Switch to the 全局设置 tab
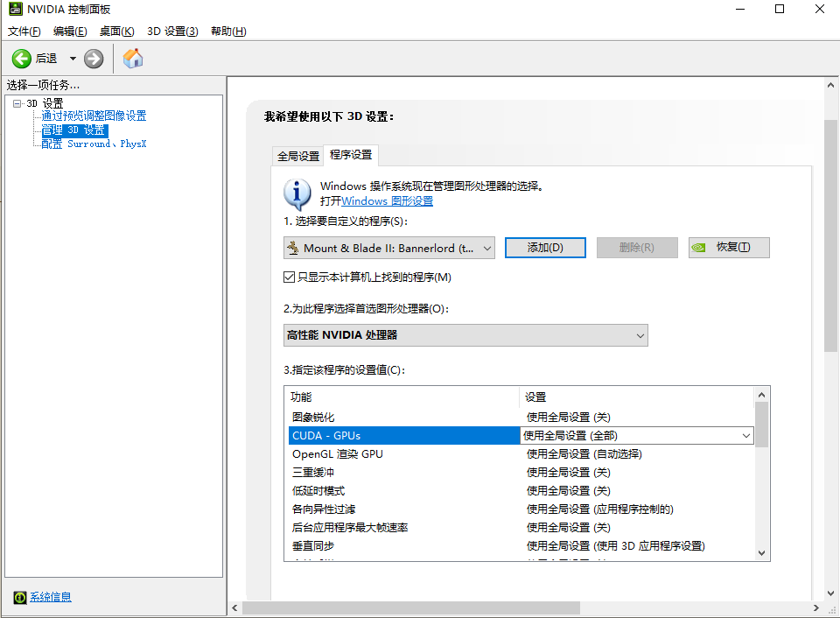 tap(298, 156)
